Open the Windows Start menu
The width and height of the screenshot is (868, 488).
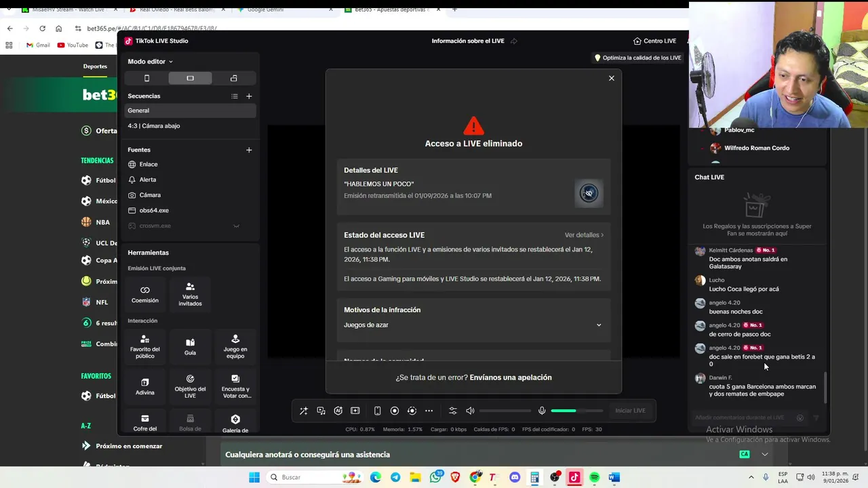point(254,477)
